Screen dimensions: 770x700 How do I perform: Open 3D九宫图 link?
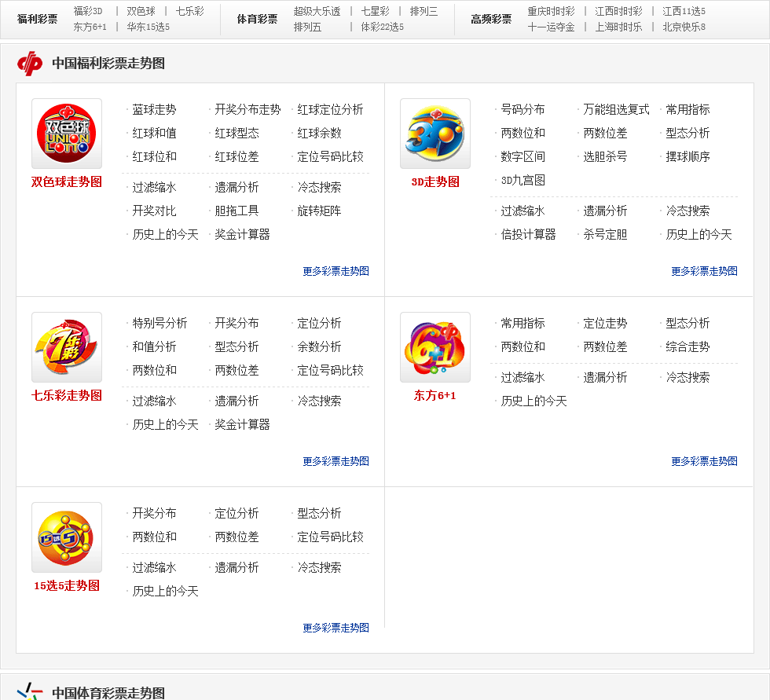point(522,180)
